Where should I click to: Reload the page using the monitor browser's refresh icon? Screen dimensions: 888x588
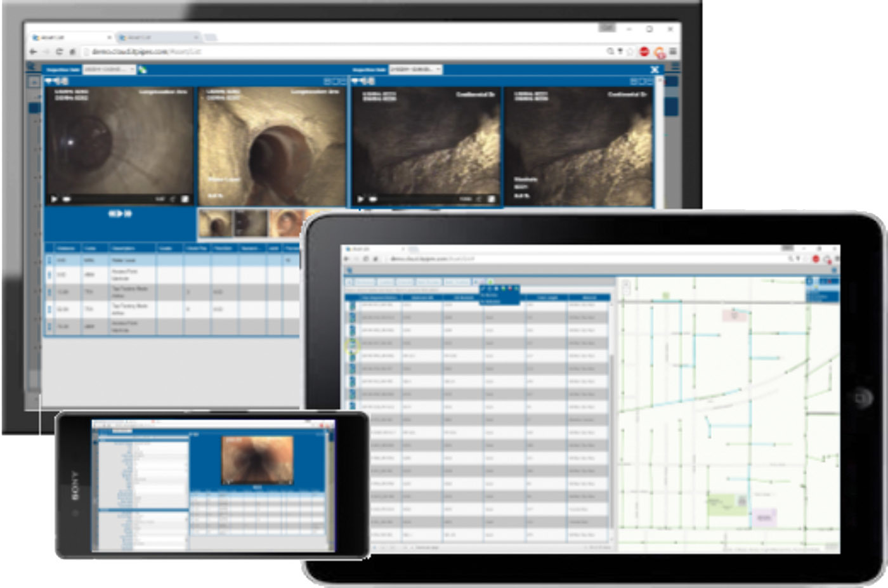pos(60,52)
